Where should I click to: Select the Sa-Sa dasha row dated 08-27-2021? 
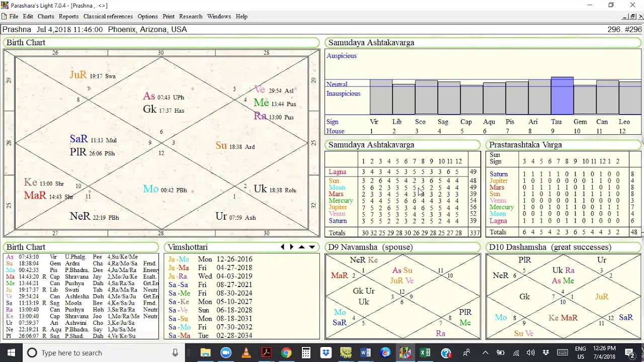[x=210, y=285]
